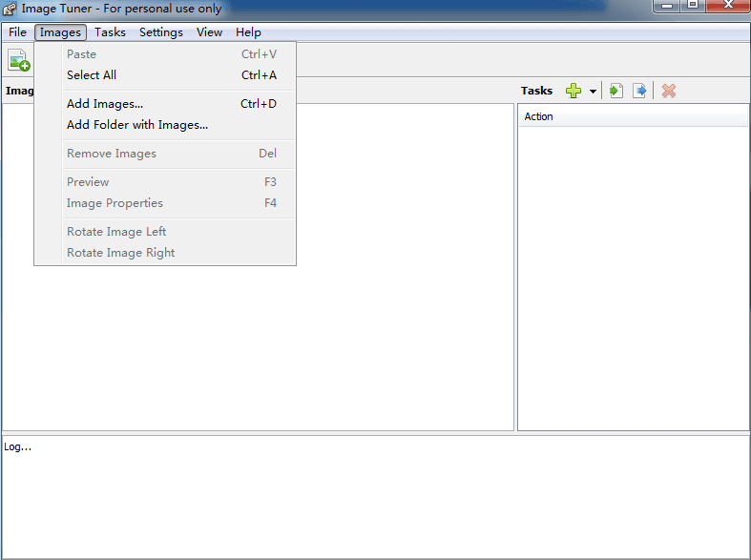Viewport: 751px width, 560px height.
Task: Maximize the Image Tuner window
Action: pyautogui.click(x=693, y=6)
